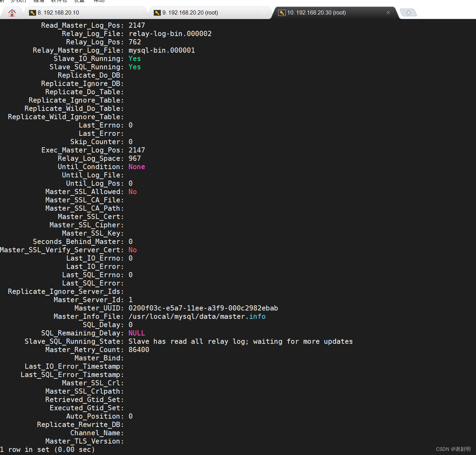Open the home tab icon

tap(12, 13)
